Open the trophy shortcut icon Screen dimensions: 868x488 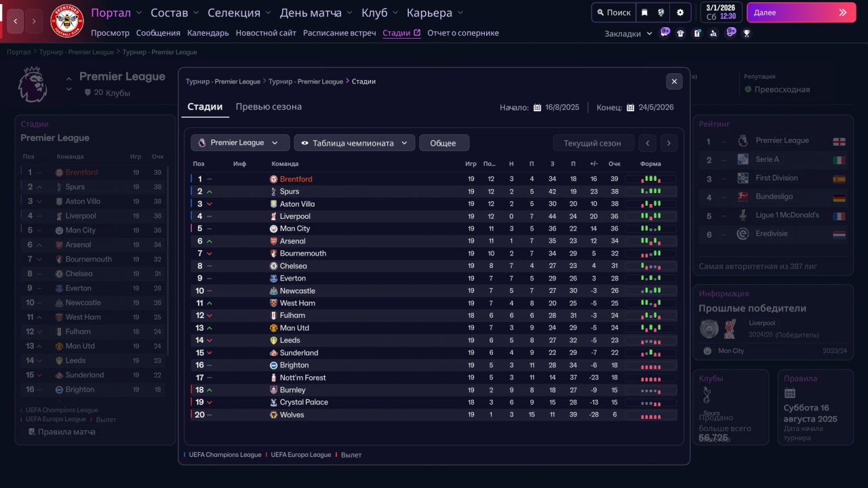pos(747,33)
